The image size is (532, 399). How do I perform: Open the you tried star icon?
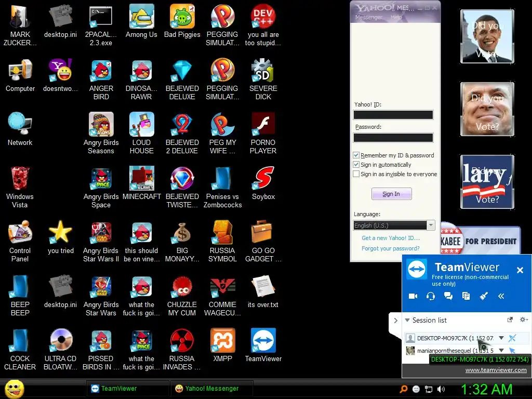[x=60, y=237]
